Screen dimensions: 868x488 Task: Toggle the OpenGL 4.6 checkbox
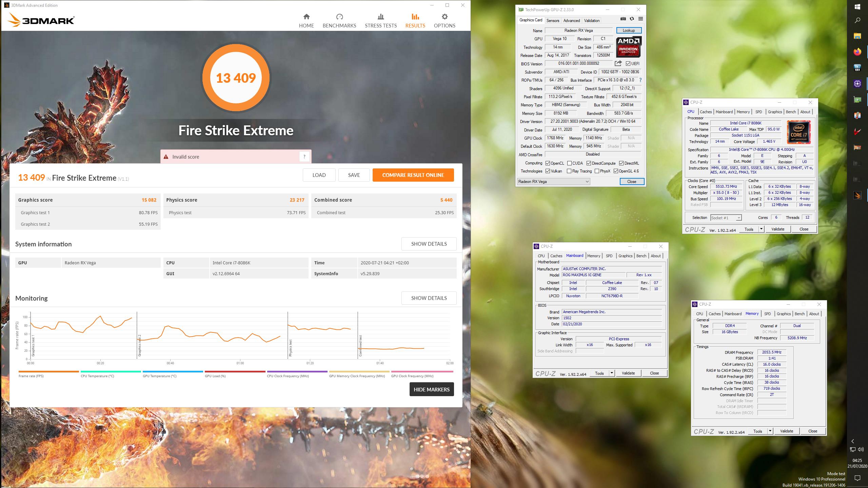616,171
